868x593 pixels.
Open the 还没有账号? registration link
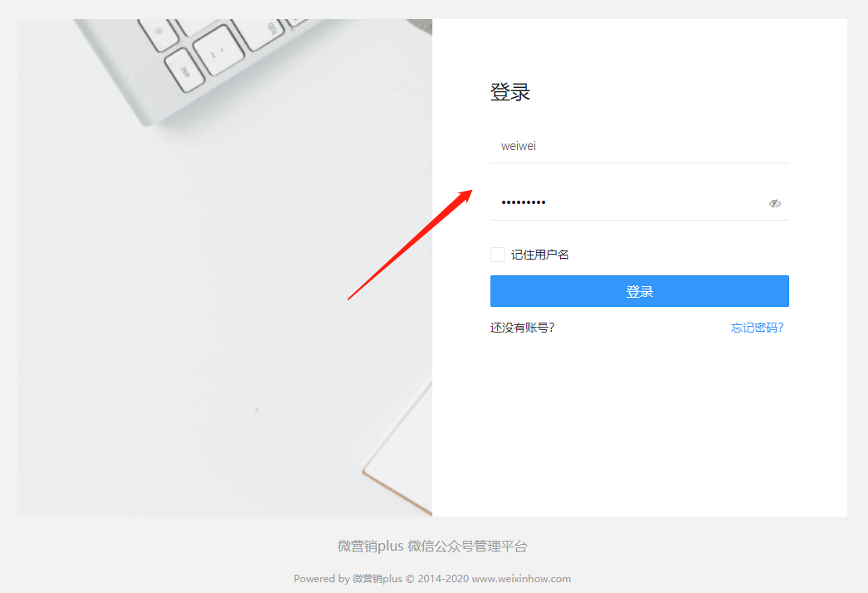coord(522,328)
